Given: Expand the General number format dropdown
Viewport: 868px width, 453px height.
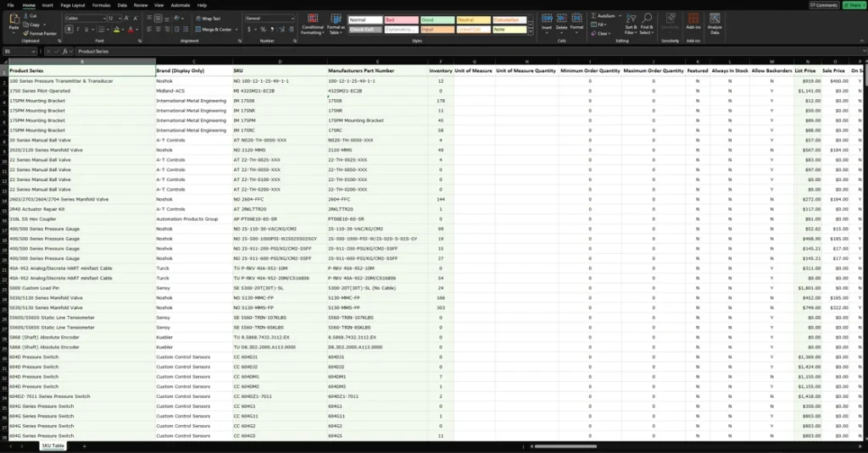Looking at the screenshot, I should (x=287, y=18).
